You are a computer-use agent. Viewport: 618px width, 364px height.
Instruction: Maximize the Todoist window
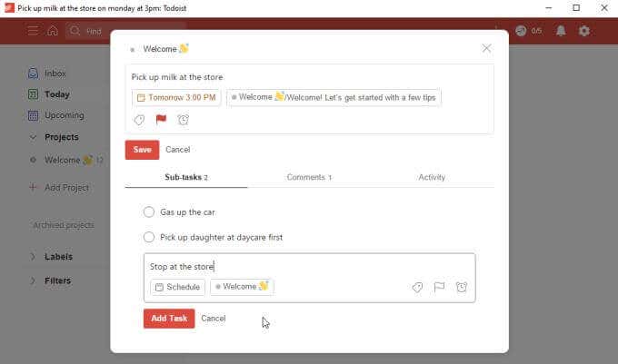tap(576, 8)
